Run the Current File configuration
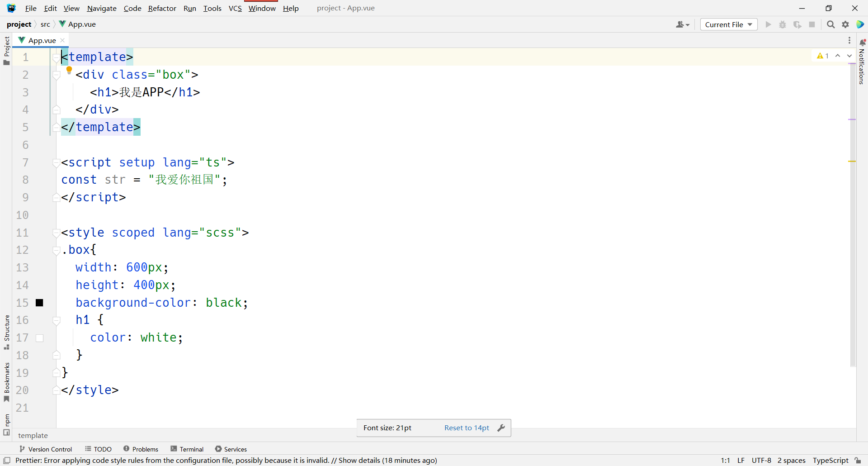Screen dimensions: 868x466 click(768, 24)
